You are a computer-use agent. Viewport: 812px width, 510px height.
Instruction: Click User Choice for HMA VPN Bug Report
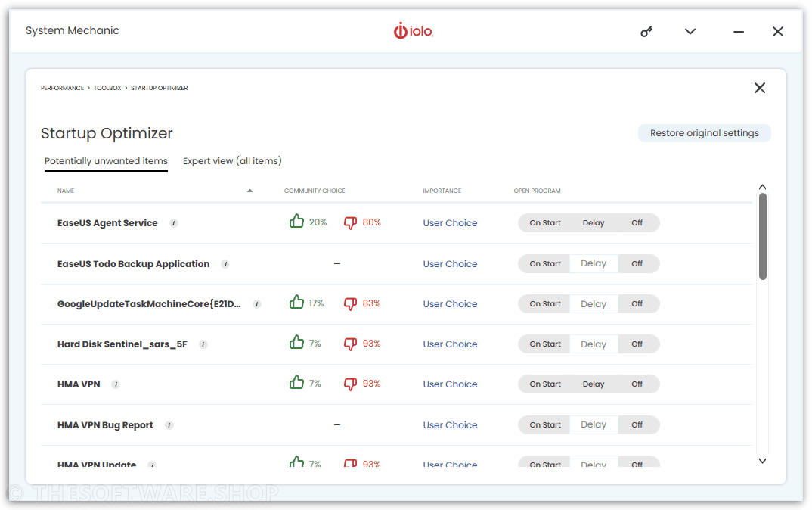pyautogui.click(x=450, y=425)
